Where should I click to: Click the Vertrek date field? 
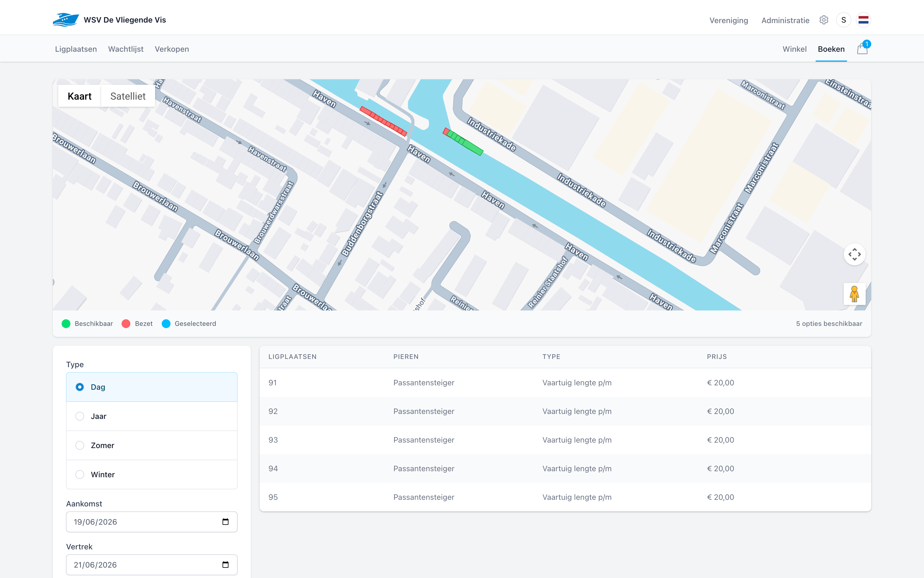[152, 565]
